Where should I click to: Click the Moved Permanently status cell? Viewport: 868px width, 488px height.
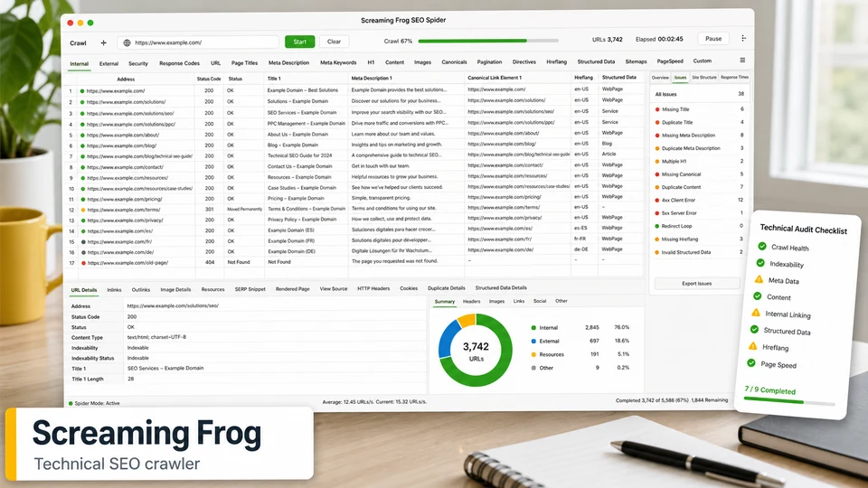click(245, 209)
